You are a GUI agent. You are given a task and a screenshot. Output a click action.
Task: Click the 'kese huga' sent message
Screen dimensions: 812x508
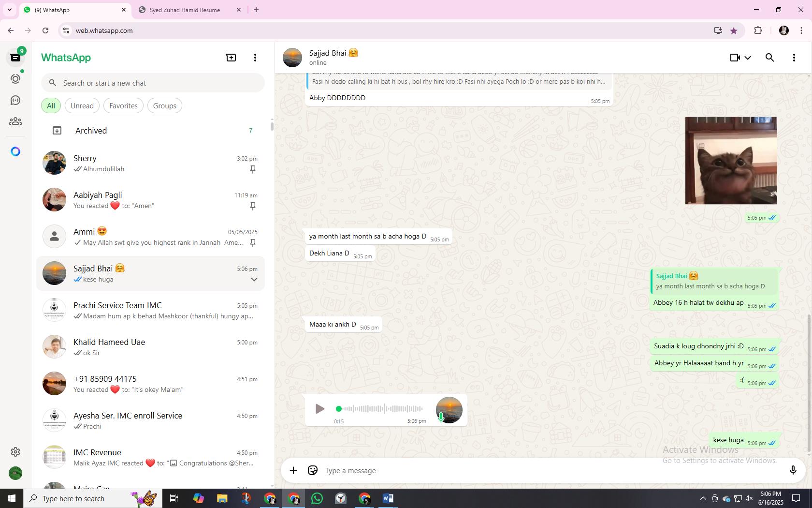point(745,440)
